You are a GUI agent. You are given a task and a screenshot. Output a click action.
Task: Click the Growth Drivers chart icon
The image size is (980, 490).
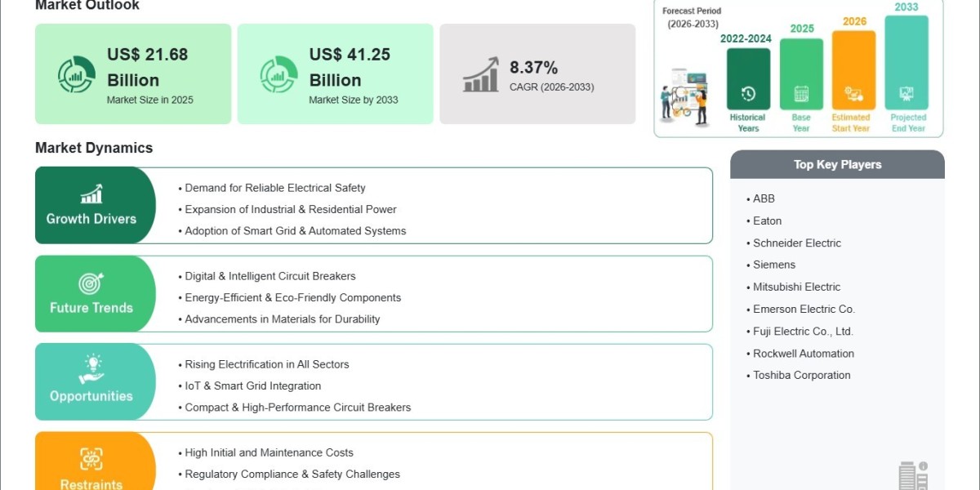coord(91,194)
